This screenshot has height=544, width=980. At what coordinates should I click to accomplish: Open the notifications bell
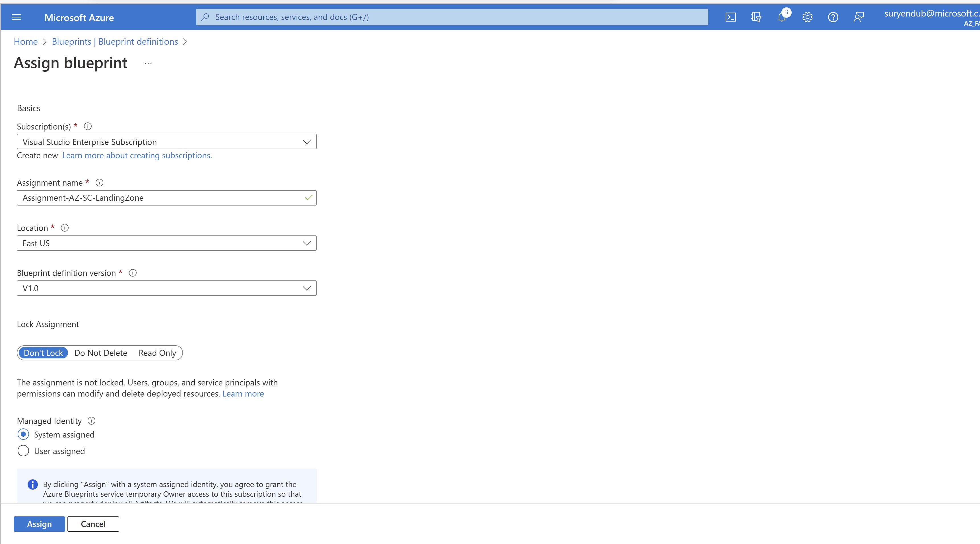[x=782, y=17]
